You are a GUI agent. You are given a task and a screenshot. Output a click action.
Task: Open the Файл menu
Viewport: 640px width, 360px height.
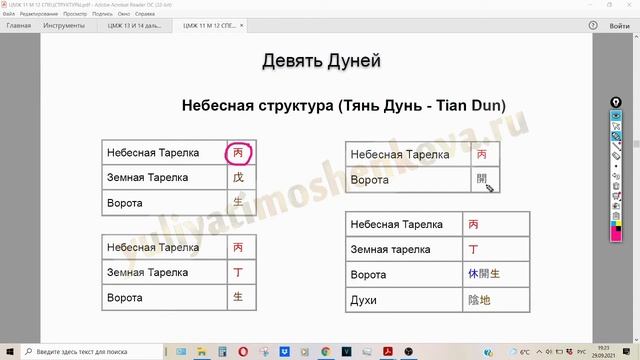[x=9, y=14]
